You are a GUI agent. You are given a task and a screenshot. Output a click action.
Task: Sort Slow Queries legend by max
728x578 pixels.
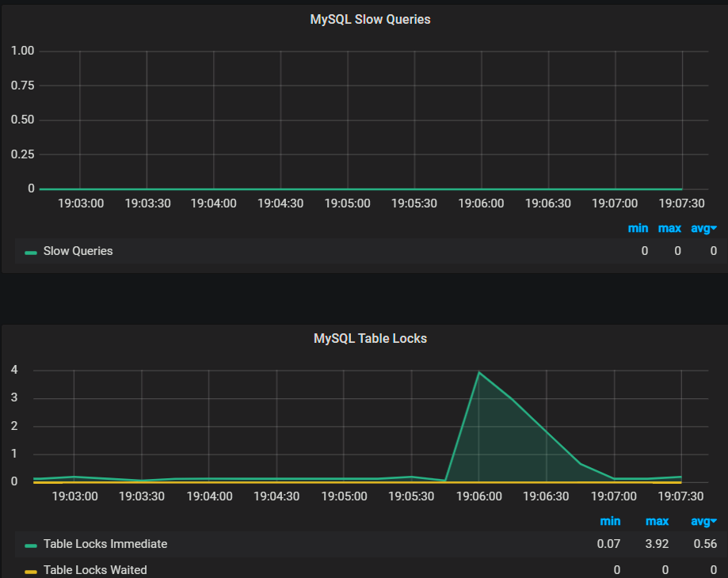[669, 228]
